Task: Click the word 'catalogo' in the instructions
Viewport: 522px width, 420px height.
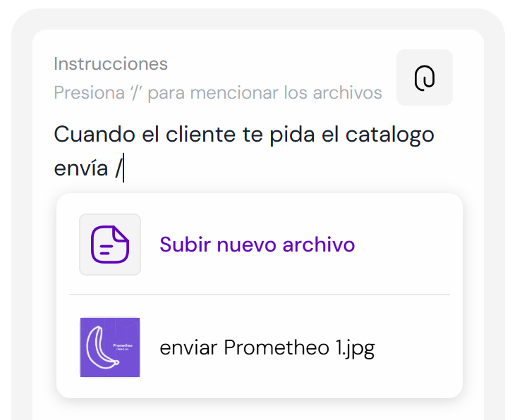Action: point(390,135)
